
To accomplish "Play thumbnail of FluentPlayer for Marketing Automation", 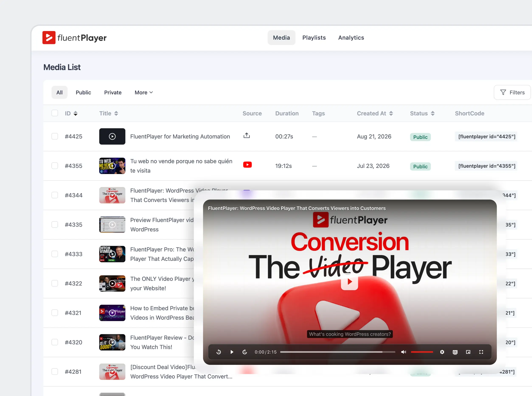I will tap(112, 136).
